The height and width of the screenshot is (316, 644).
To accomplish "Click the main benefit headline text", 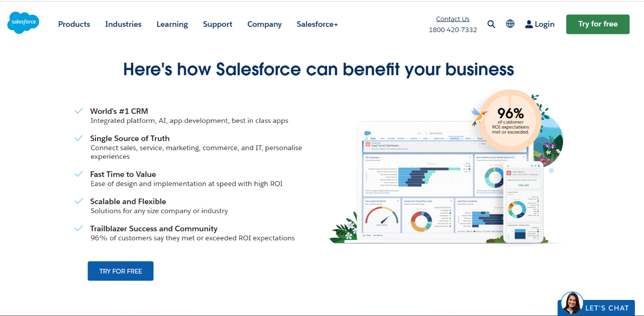I will [319, 69].
